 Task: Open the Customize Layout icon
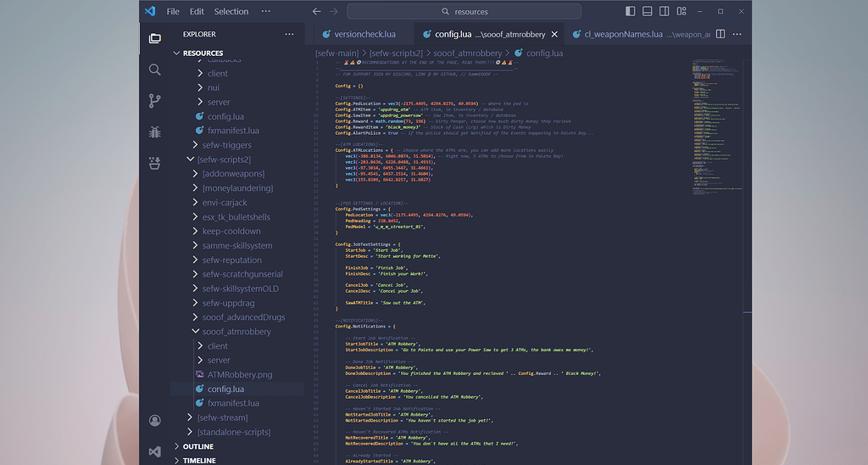coord(681,12)
